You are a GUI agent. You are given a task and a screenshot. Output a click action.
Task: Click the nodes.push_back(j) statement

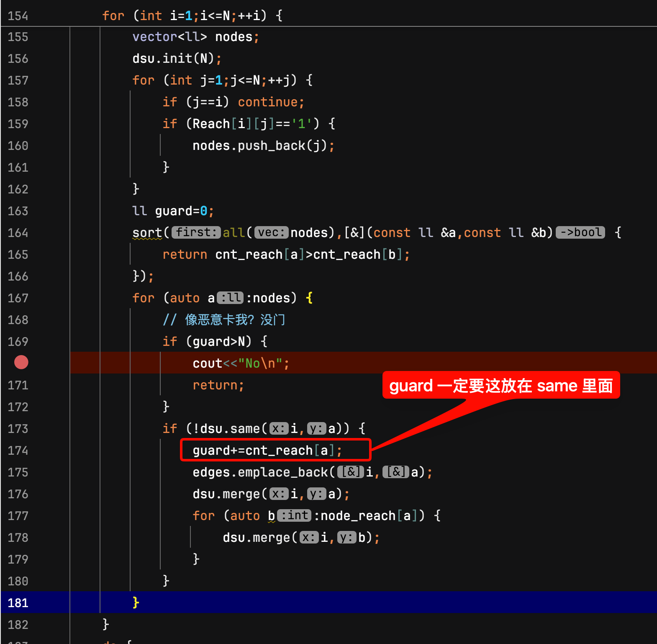(263, 146)
